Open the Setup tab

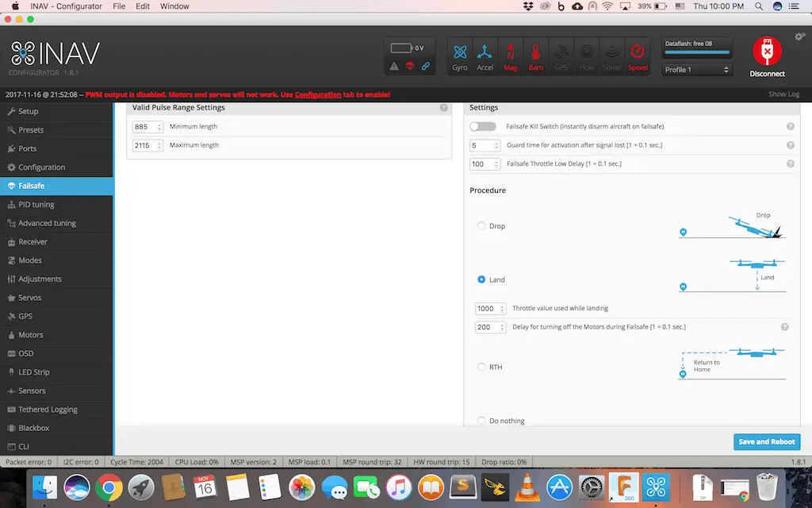(56, 111)
